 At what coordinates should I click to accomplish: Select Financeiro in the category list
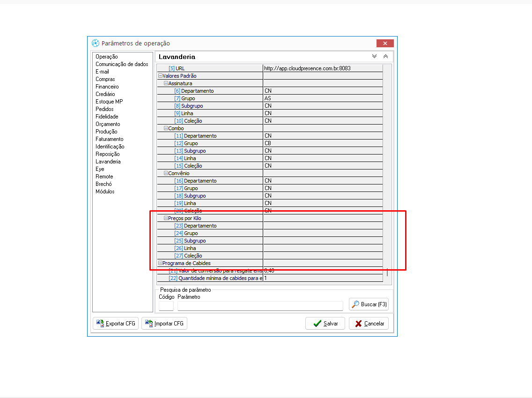(x=107, y=87)
